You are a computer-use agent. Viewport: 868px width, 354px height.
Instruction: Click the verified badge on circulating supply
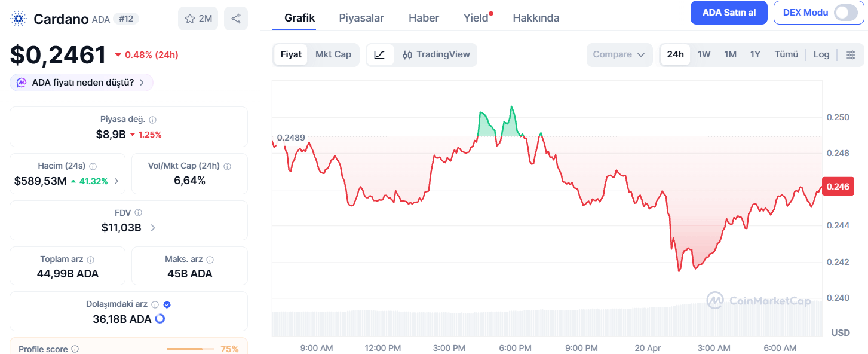(x=167, y=304)
